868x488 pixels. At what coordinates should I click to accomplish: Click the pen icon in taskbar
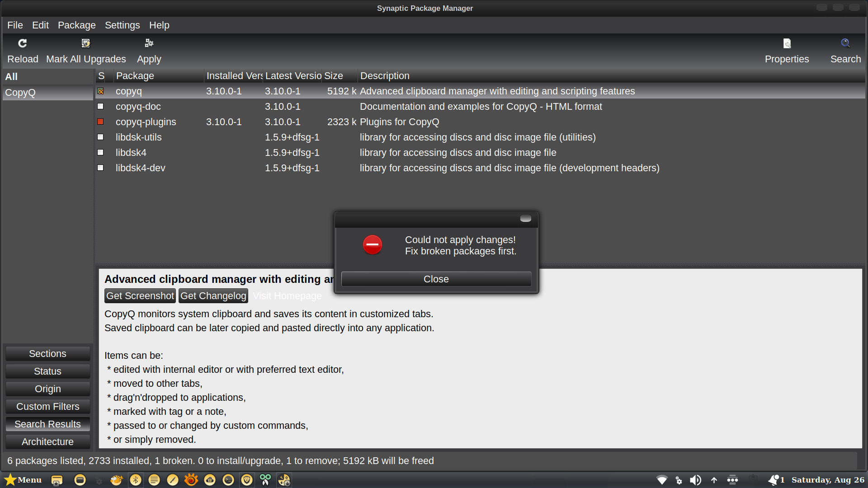173,480
